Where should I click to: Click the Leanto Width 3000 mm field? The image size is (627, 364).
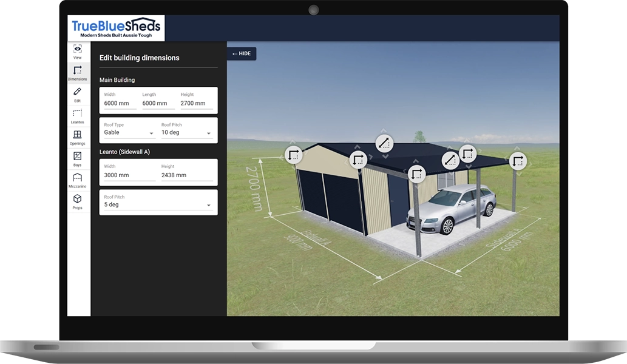129,175
